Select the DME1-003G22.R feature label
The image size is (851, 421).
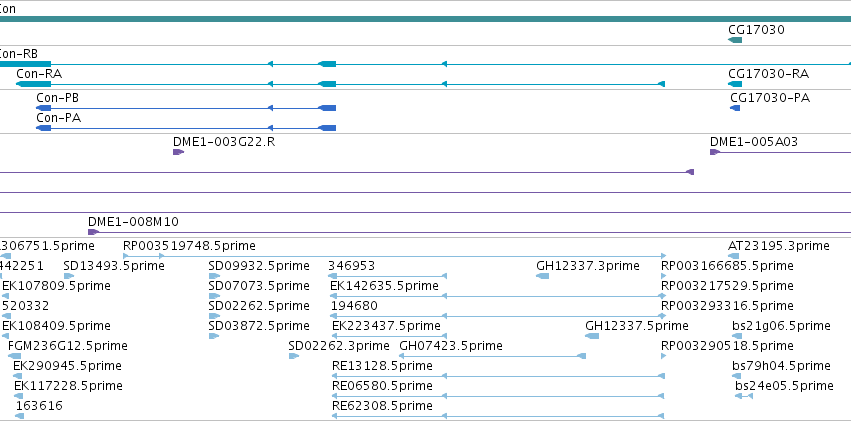point(224,142)
